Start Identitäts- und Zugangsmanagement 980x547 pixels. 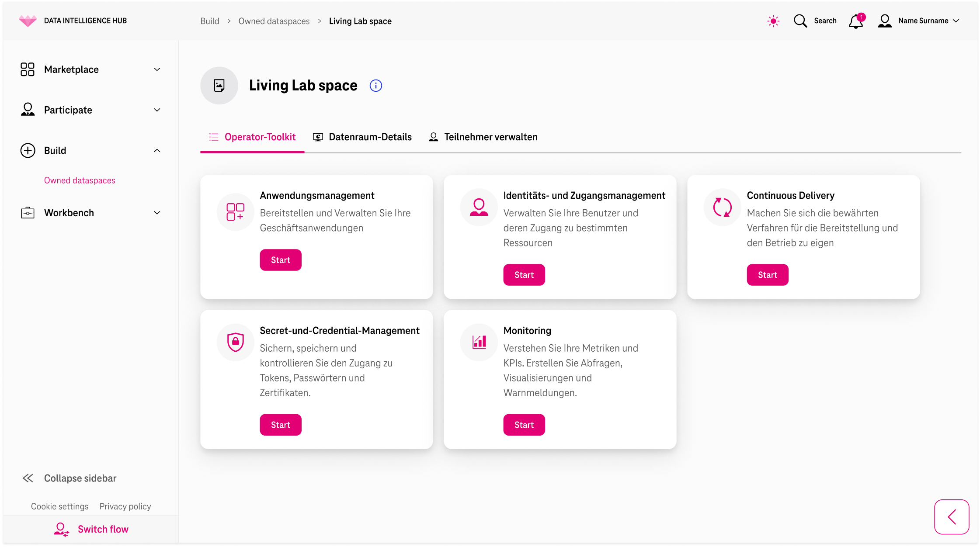click(524, 275)
